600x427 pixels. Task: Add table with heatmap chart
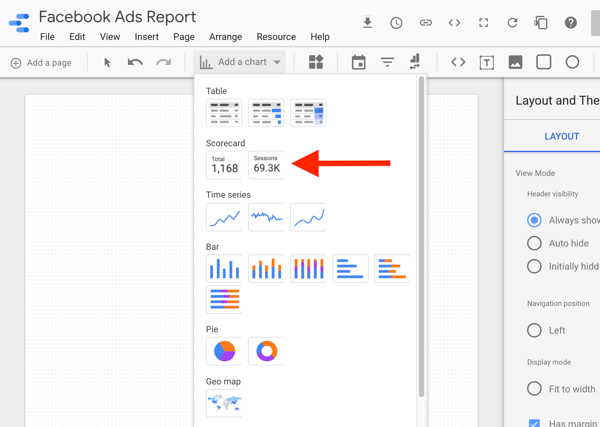[x=308, y=113]
